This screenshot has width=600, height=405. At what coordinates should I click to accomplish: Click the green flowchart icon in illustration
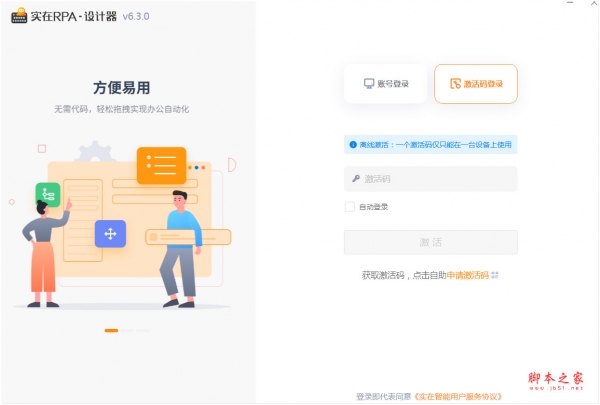click(x=48, y=194)
